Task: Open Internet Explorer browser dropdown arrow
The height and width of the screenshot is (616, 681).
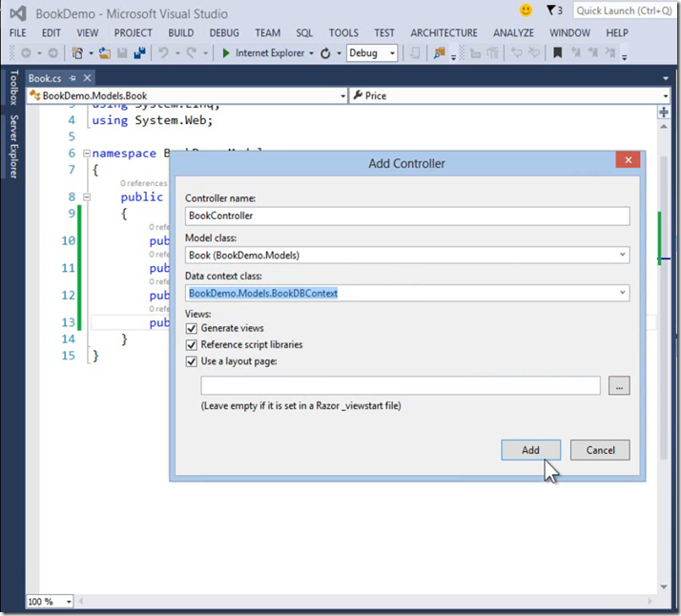Action: 311,53
